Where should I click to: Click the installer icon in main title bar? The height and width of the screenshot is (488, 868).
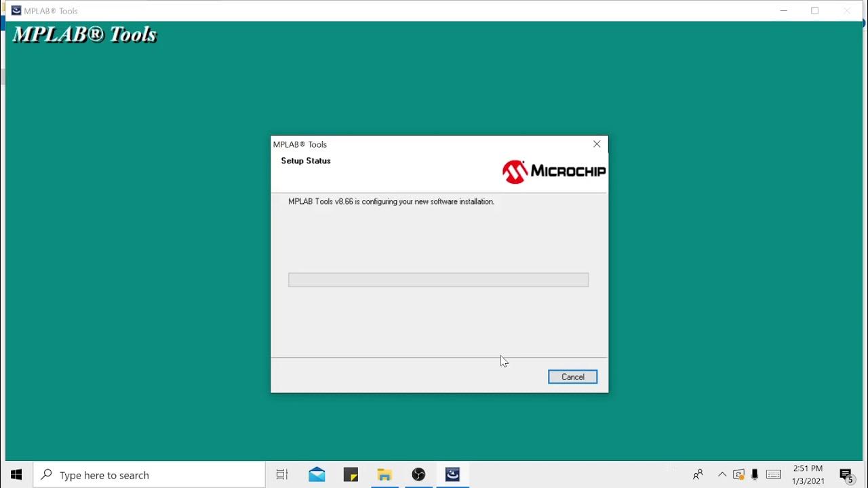coord(16,10)
